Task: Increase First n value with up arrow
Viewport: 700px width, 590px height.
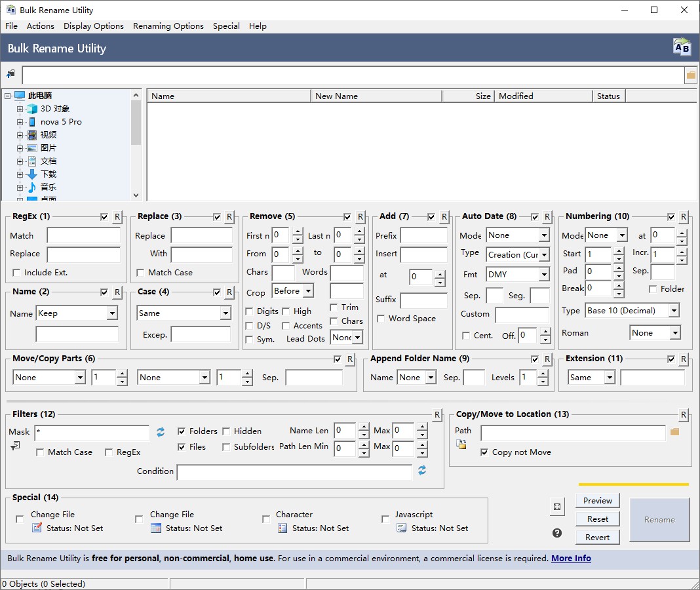Action: [298, 231]
